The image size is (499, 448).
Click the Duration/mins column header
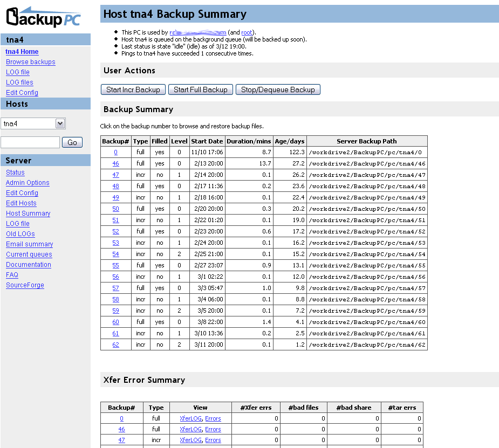point(249,141)
